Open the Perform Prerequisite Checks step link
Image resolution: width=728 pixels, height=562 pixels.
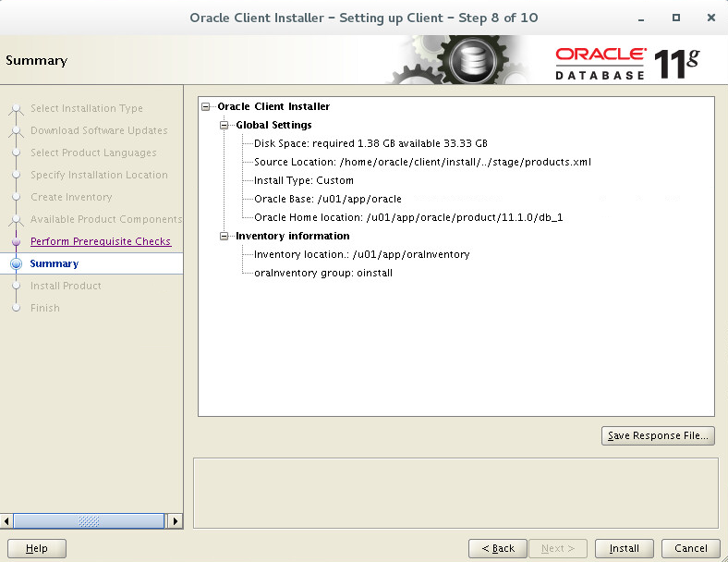click(x=101, y=241)
